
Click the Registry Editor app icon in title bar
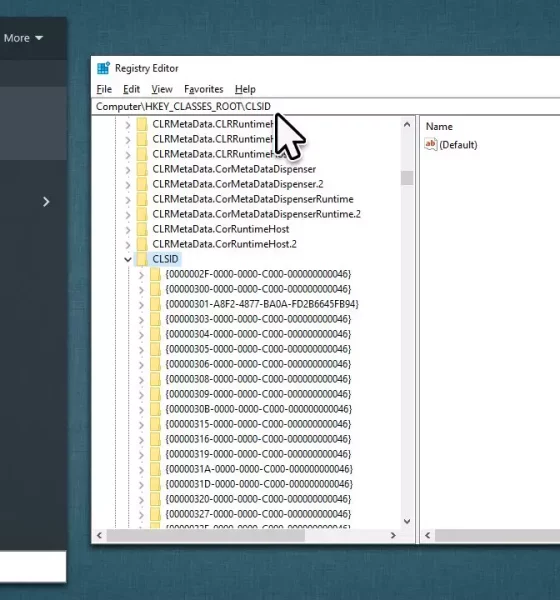pos(103,68)
